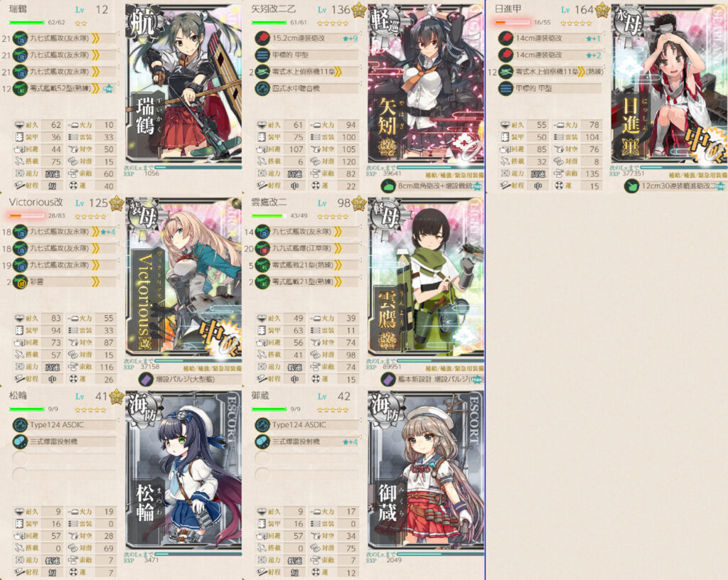728x580 pixels.
Task: Click Matsuwa's Type124 ASDIC sonar icon
Action: pos(20,424)
